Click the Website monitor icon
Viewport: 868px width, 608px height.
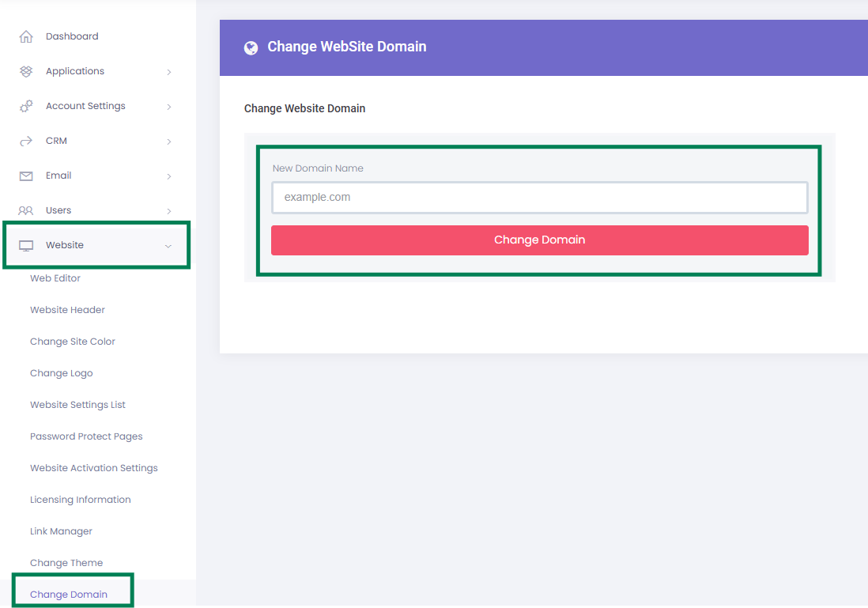(x=26, y=245)
